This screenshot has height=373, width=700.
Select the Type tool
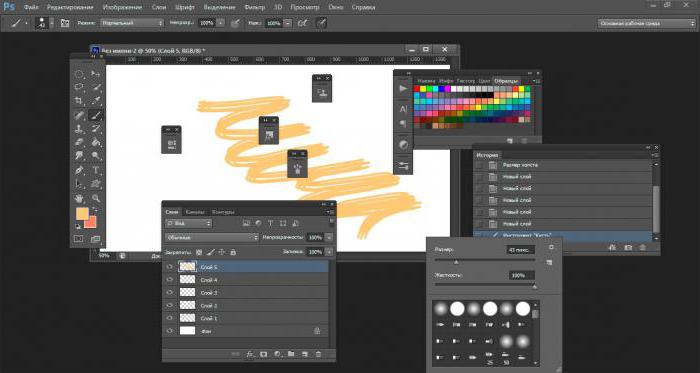[96, 170]
